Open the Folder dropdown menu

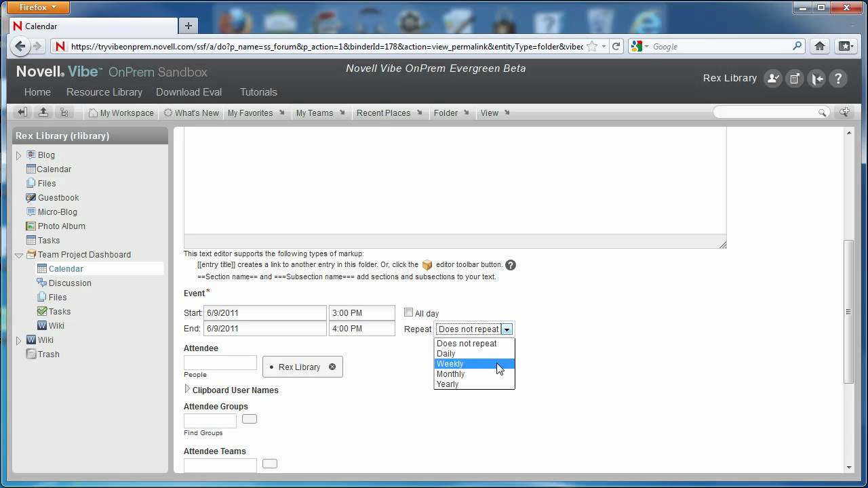tap(452, 113)
